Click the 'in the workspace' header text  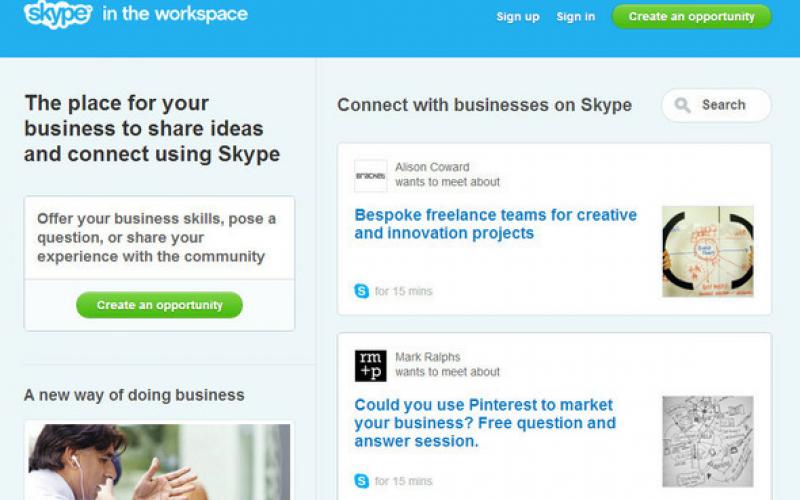tap(175, 16)
